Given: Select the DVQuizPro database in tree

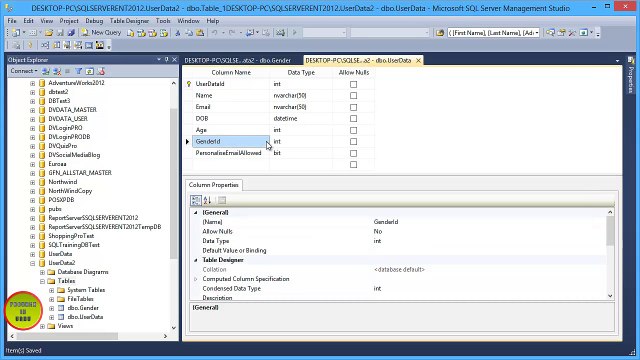Looking at the screenshot, I should coord(62,146).
